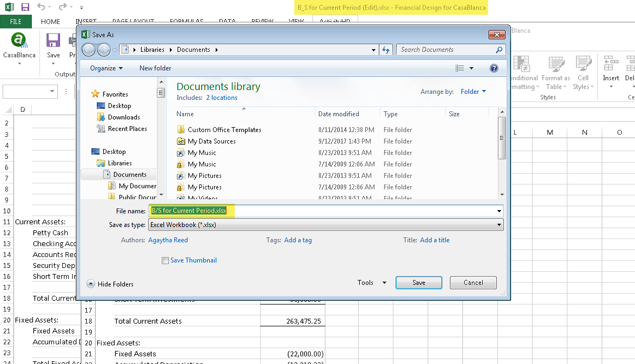Click the refresh icon beside the address bar
Viewport: 635px width, 364px height.
(x=386, y=49)
